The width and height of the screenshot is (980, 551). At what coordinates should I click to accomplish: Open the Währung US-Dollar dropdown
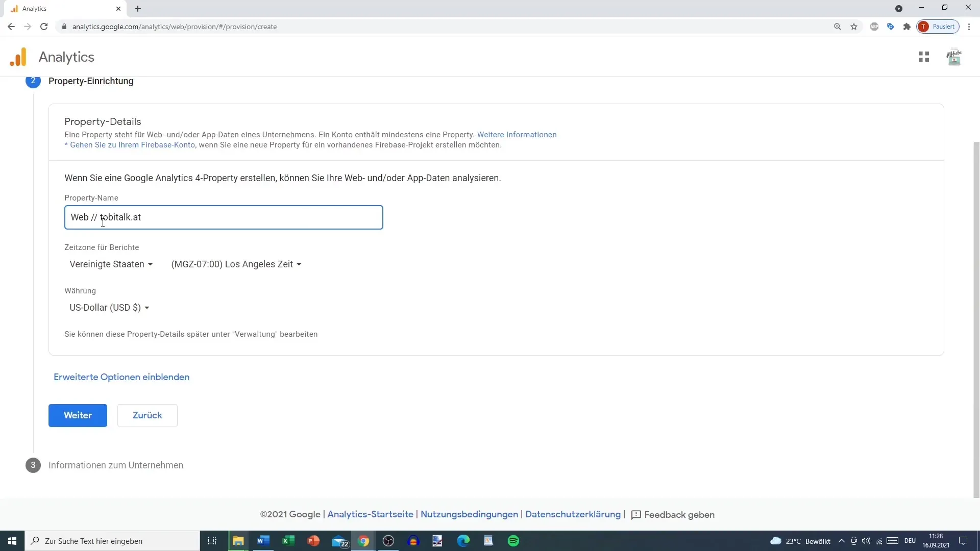tap(108, 308)
